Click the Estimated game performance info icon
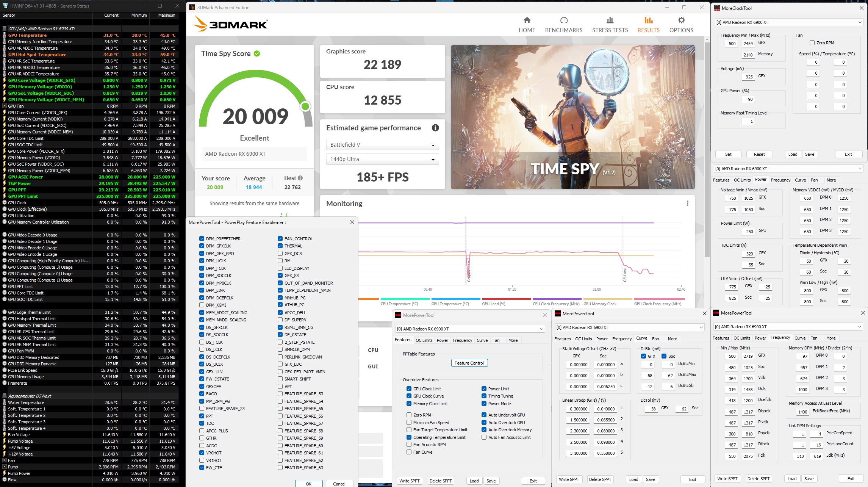 [435, 128]
